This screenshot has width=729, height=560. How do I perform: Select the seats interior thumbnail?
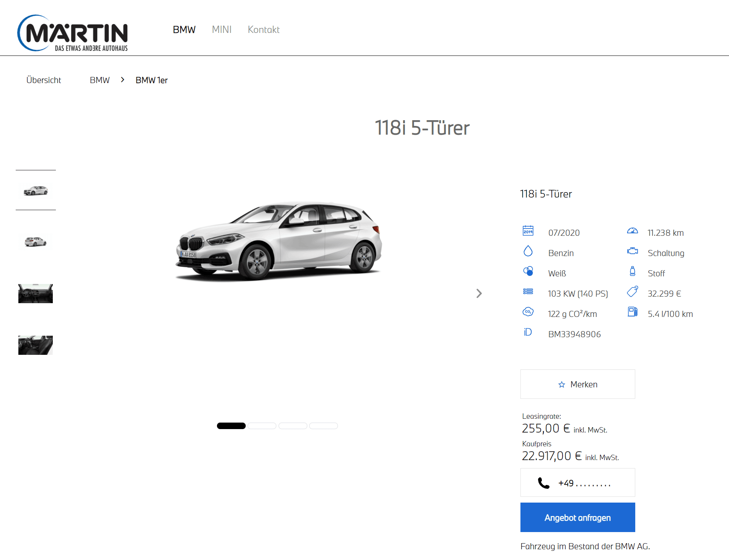(x=36, y=345)
